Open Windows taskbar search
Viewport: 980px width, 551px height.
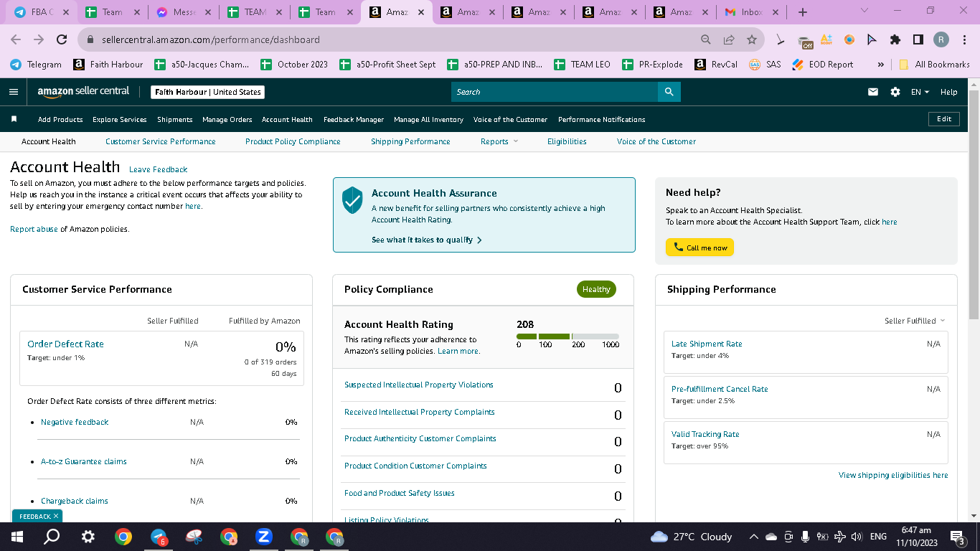[x=52, y=537]
